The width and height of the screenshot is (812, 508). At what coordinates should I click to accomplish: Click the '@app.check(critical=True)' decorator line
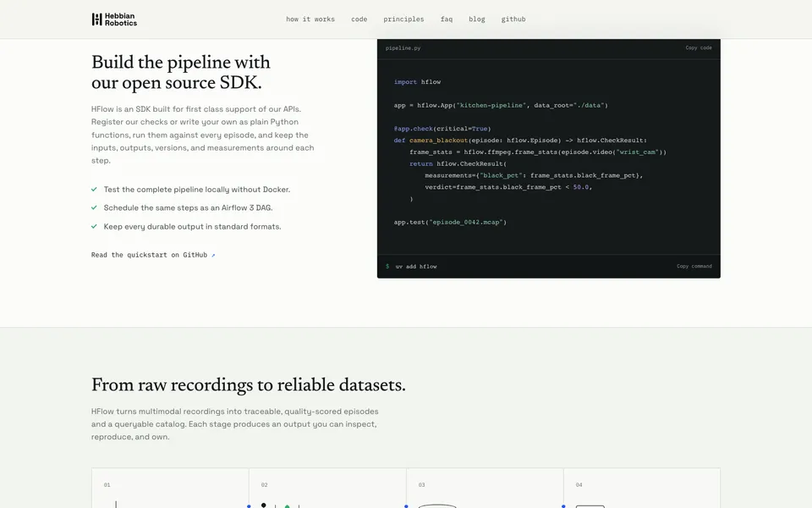(x=442, y=129)
